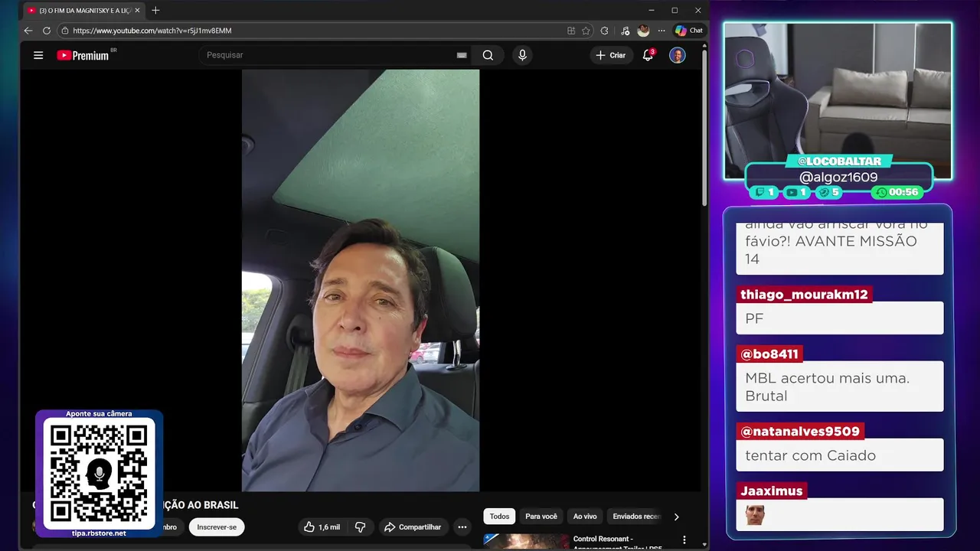Screen dimensions: 980x551
Task: Click Inscrever-se subscribe button
Action: pos(217,527)
